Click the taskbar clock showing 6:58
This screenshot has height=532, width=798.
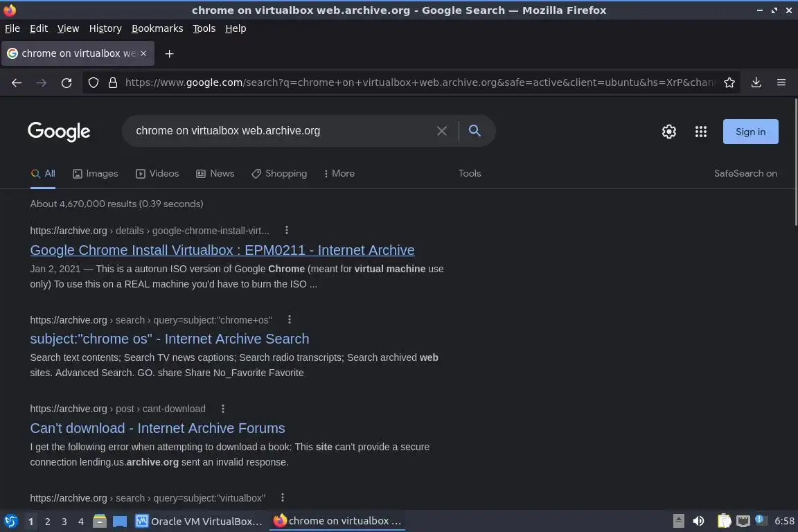tap(784, 521)
